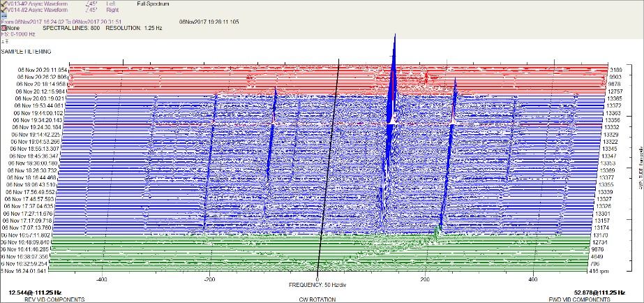Select sample 06 Nov 17:37:04.635
Image resolution: width=644 pixels, height=303 pixels.
[x=29, y=207]
